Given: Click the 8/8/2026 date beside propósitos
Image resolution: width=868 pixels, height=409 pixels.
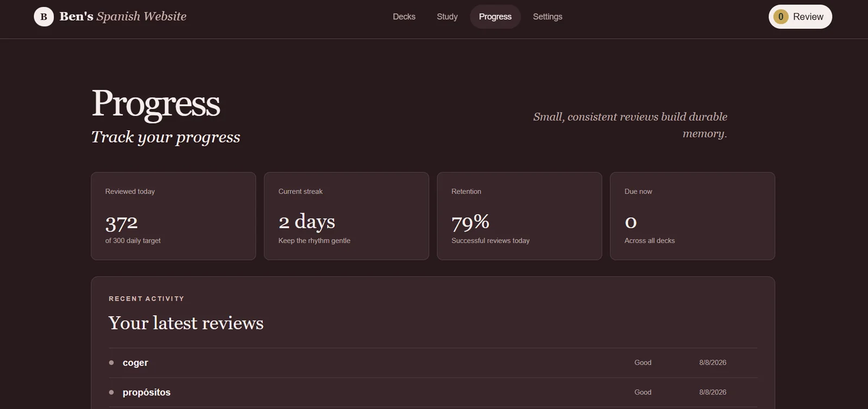Looking at the screenshot, I should [713, 392].
